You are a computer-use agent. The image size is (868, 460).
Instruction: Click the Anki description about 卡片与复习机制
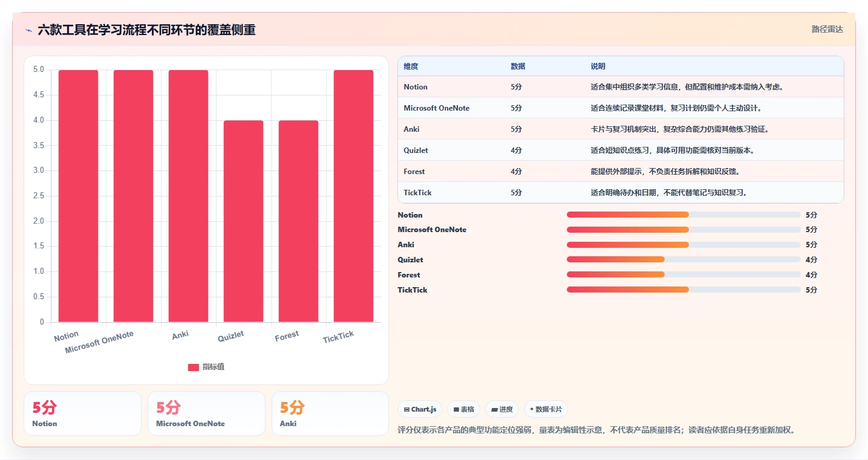coord(680,129)
